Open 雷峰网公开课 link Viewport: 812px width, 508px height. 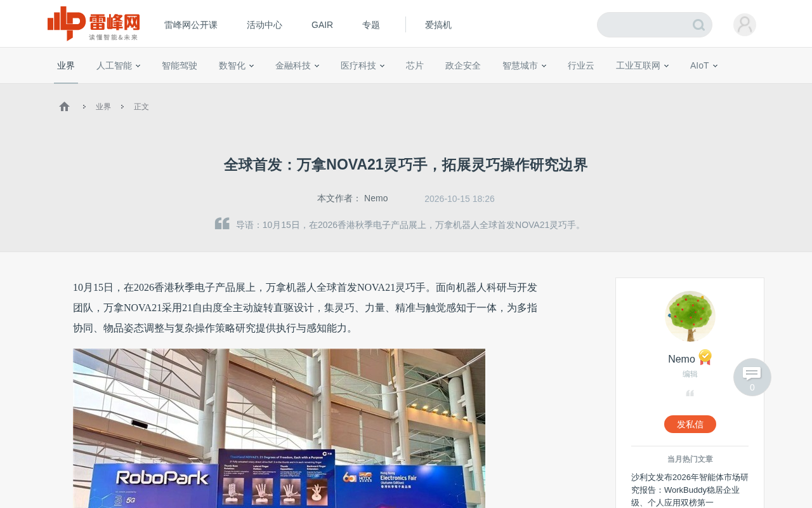(191, 25)
